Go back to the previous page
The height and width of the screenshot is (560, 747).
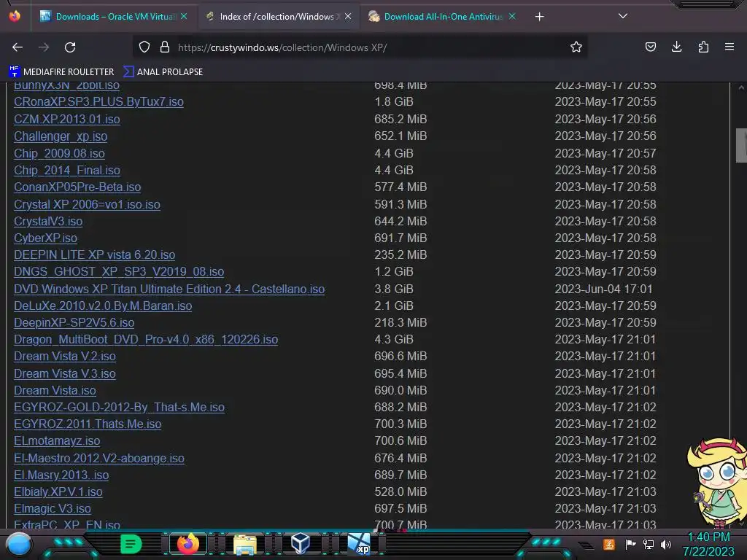tap(18, 47)
